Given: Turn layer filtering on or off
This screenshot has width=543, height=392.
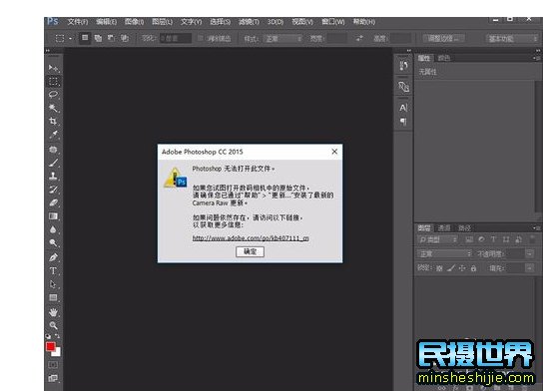Looking at the screenshot, I should [533, 239].
